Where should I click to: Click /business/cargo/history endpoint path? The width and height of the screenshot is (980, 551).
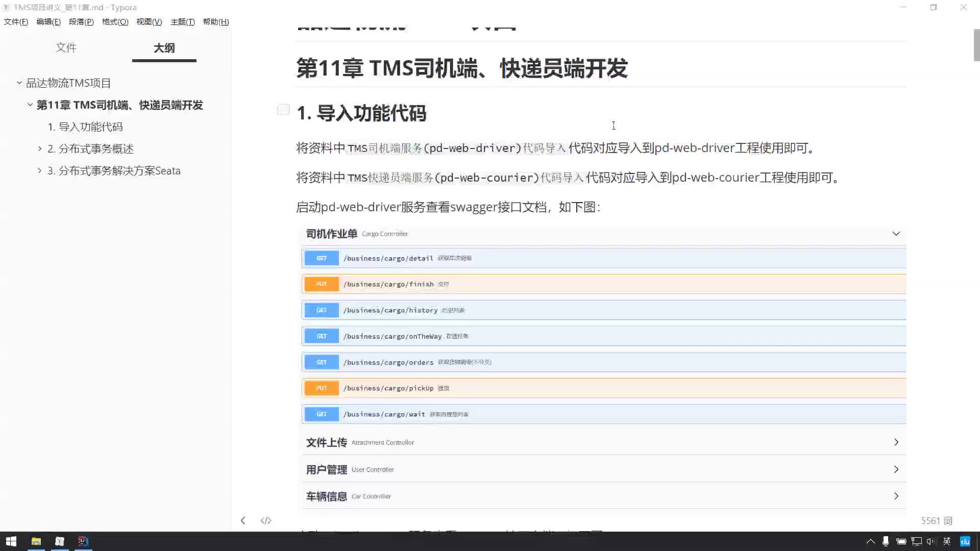pos(390,311)
